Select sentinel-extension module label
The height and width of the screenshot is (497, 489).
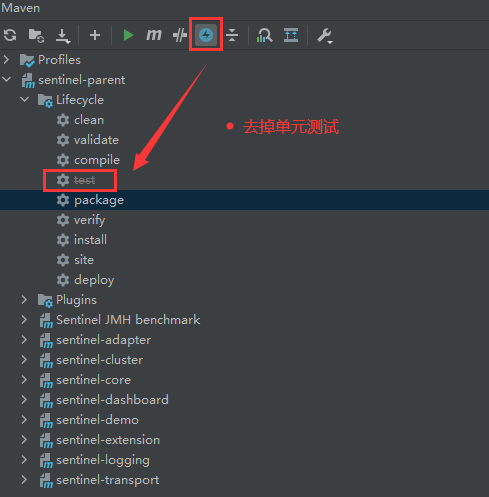pyautogui.click(x=108, y=440)
